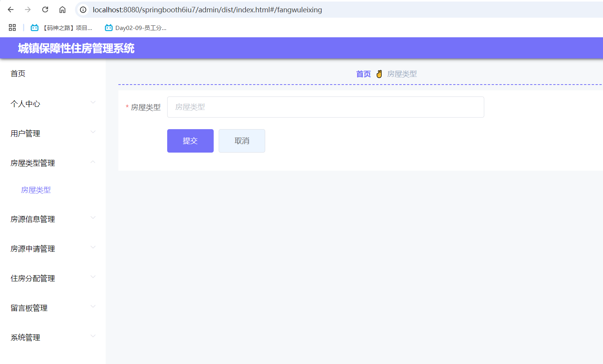Click the 房屋类型 breadcrumb text
The height and width of the screenshot is (364, 603).
pyautogui.click(x=402, y=74)
